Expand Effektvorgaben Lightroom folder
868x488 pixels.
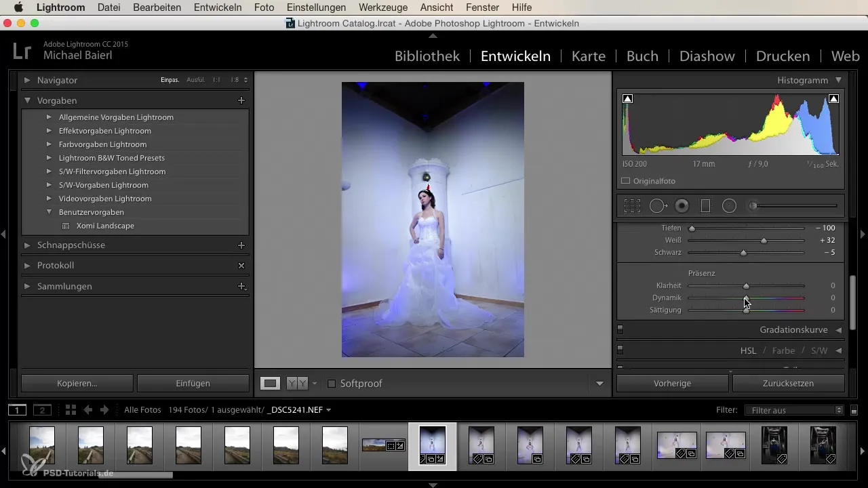point(49,131)
